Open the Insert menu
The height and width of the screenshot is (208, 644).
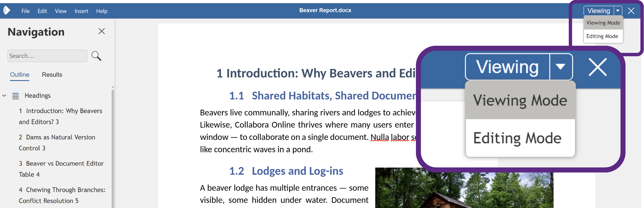(x=81, y=11)
